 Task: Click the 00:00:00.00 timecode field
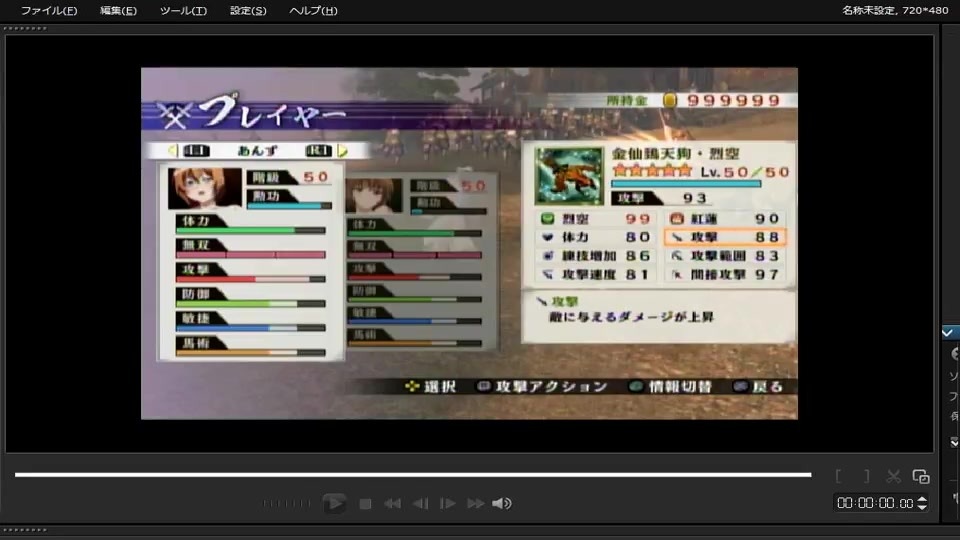click(876, 503)
